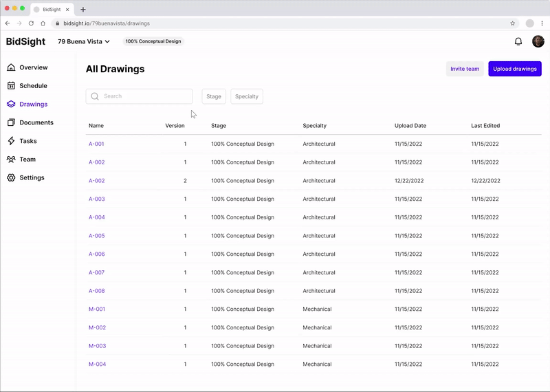Reload the page in browser
Screen dimensions: 550x392
click(31, 23)
